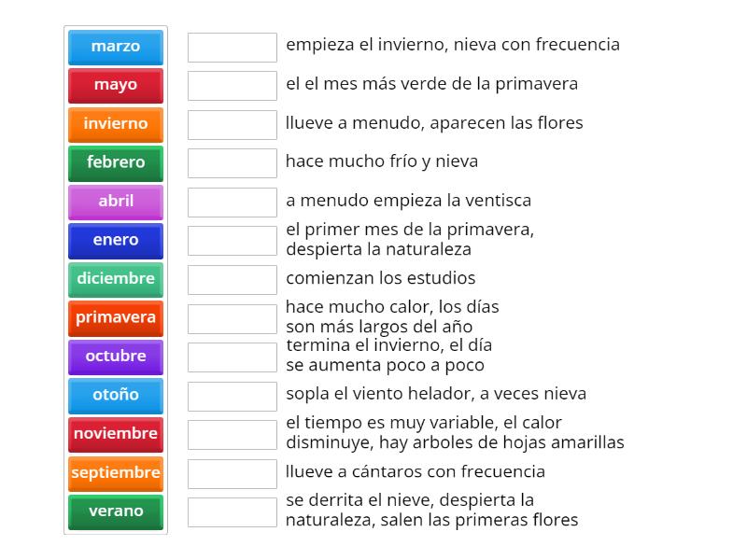
Task: Click the box beside 'a menudo empieza la ventisca'
Action: [232, 200]
